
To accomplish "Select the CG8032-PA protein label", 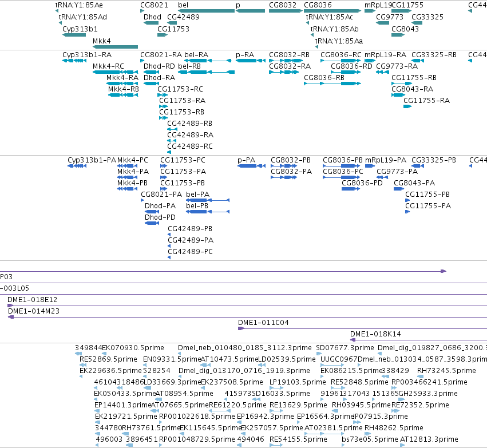I will (x=291, y=172).
